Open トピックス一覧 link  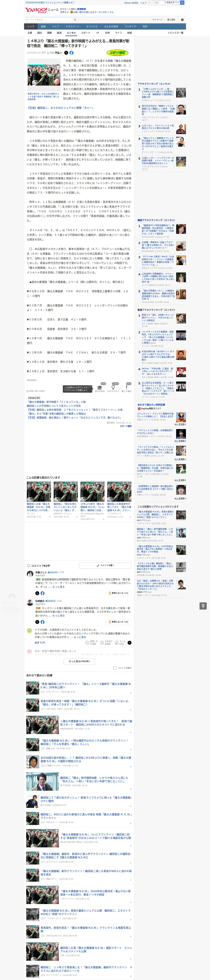click(175, 33)
